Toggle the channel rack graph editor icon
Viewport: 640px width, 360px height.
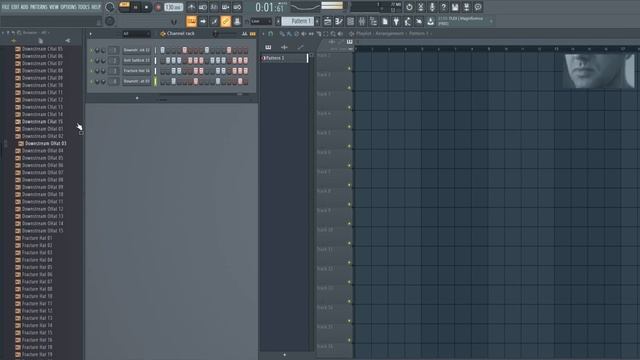click(x=244, y=34)
